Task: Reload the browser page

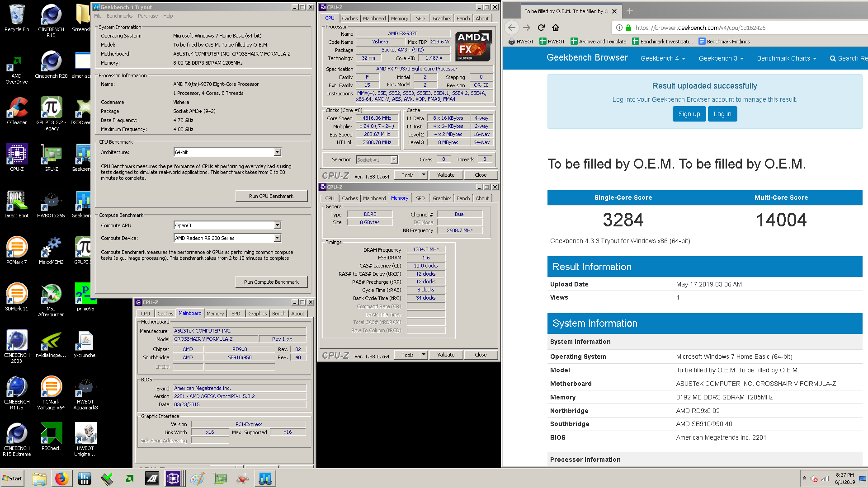Action: click(x=541, y=28)
